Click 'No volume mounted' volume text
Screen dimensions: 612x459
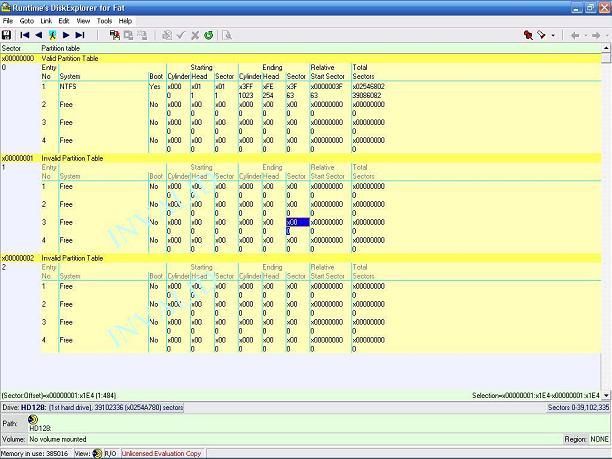click(58, 439)
